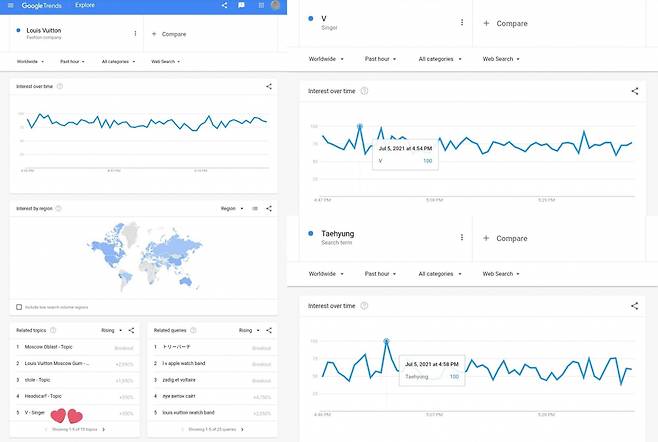
Task: Expand the Past hour dropdown for Louis Vuitton
Action: click(x=72, y=62)
